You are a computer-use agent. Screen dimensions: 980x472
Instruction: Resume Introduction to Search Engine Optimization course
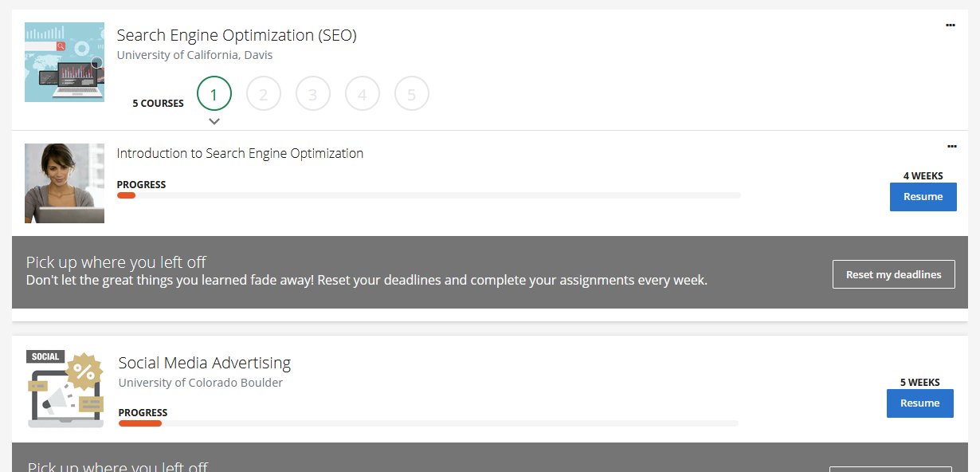923,197
